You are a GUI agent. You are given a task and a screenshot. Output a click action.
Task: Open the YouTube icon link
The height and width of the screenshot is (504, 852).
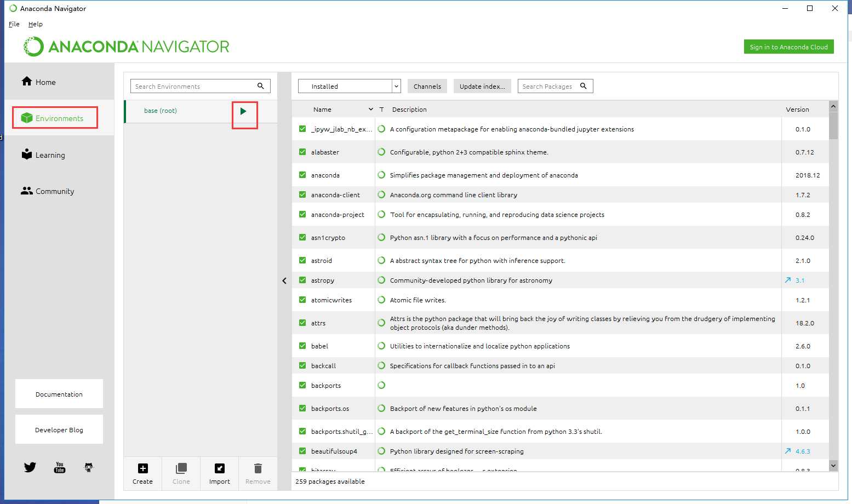click(60, 467)
